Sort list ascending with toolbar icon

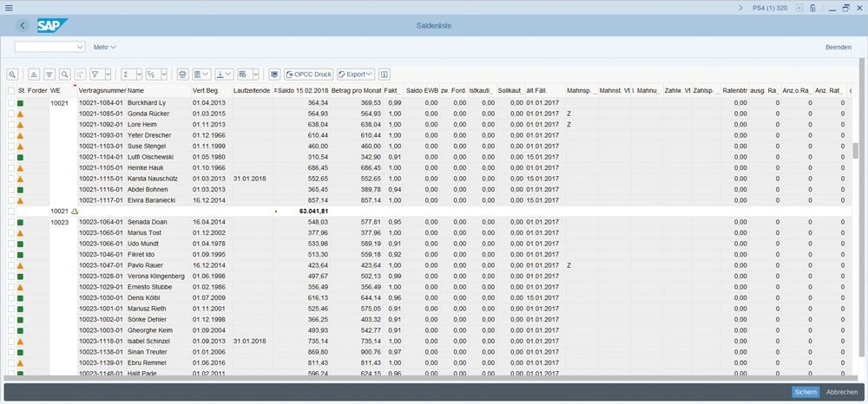[35, 75]
